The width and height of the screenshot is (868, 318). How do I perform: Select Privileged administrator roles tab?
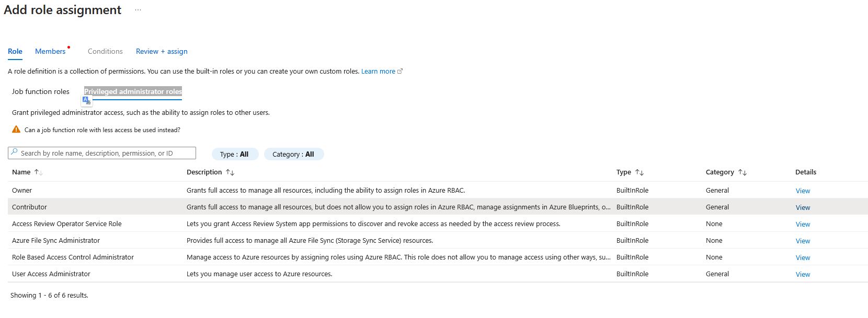[133, 91]
